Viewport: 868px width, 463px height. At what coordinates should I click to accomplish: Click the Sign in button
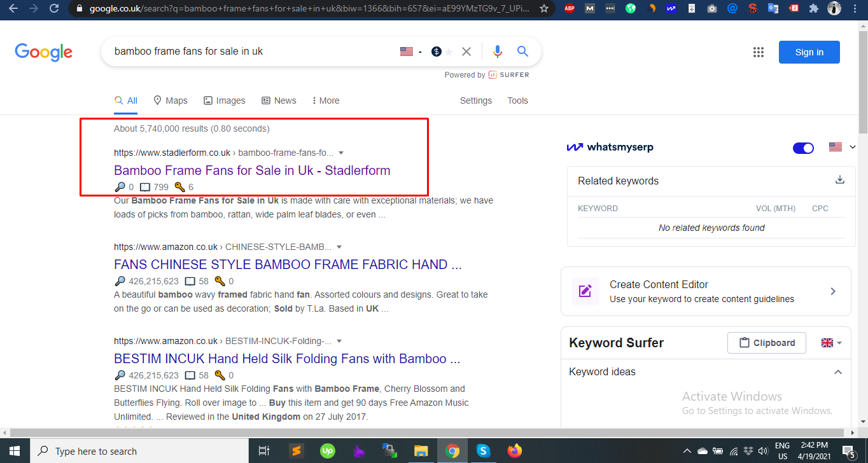(x=809, y=52)
